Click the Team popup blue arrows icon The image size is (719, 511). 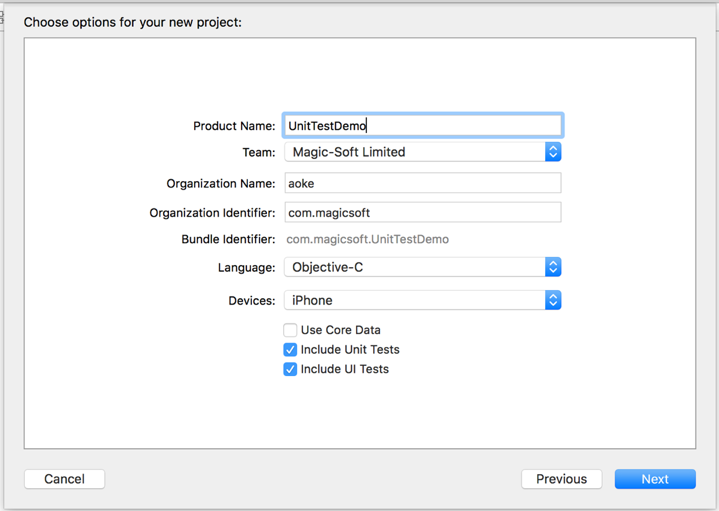coord(553,152)
